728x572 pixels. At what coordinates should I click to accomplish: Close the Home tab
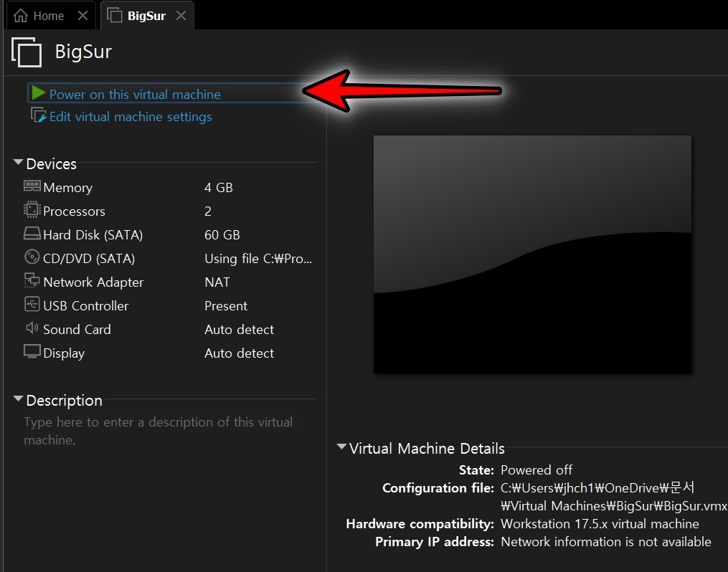83,16
